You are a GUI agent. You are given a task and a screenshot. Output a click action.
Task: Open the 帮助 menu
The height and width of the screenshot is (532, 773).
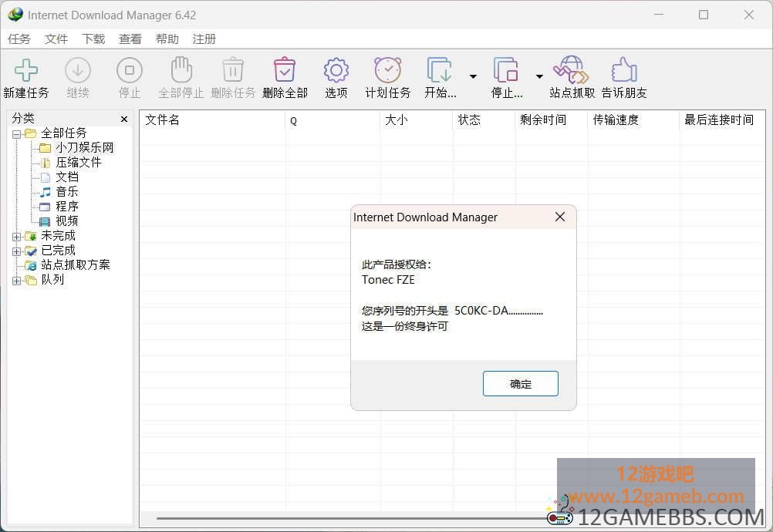[x=167, y=39]
